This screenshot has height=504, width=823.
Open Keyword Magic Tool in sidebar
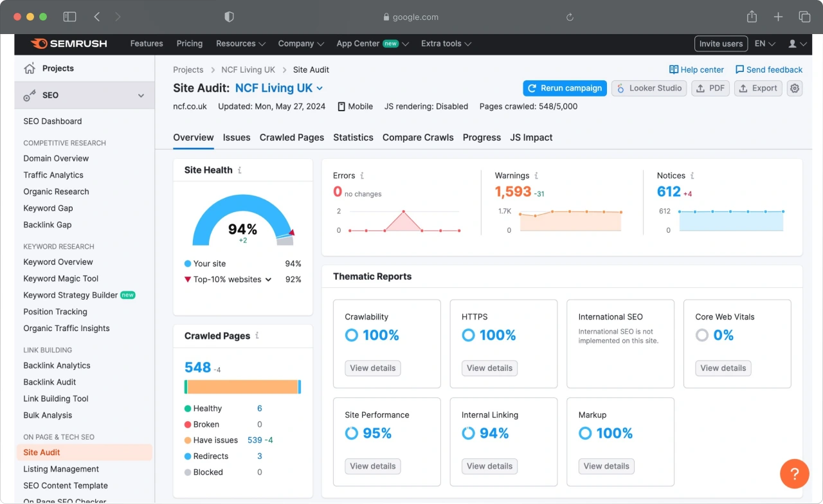coord(61,278)
